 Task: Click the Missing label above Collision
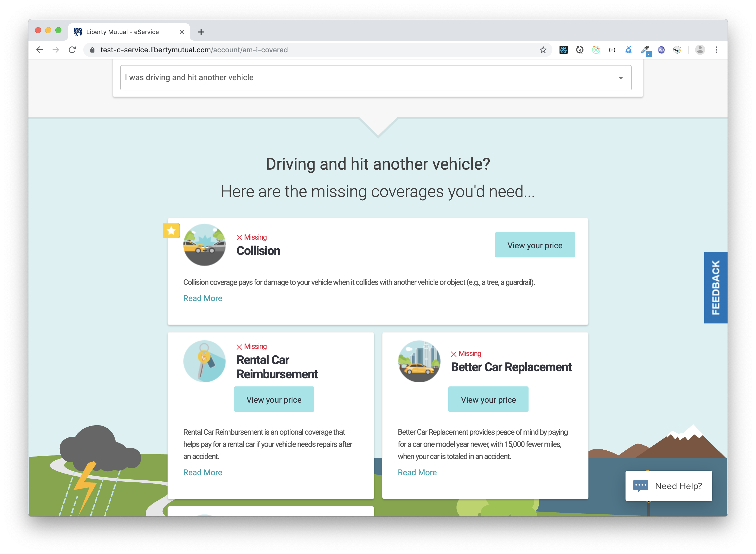coord(251,237)
